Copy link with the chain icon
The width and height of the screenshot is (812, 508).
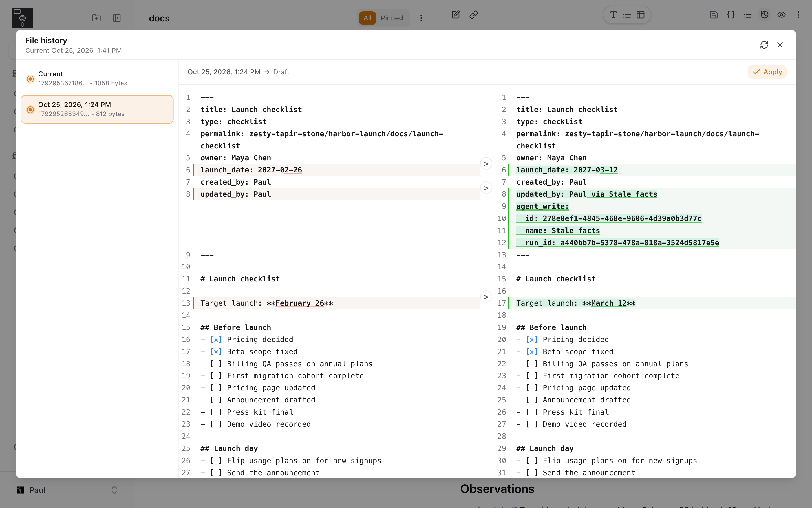(x=473, y=14)
